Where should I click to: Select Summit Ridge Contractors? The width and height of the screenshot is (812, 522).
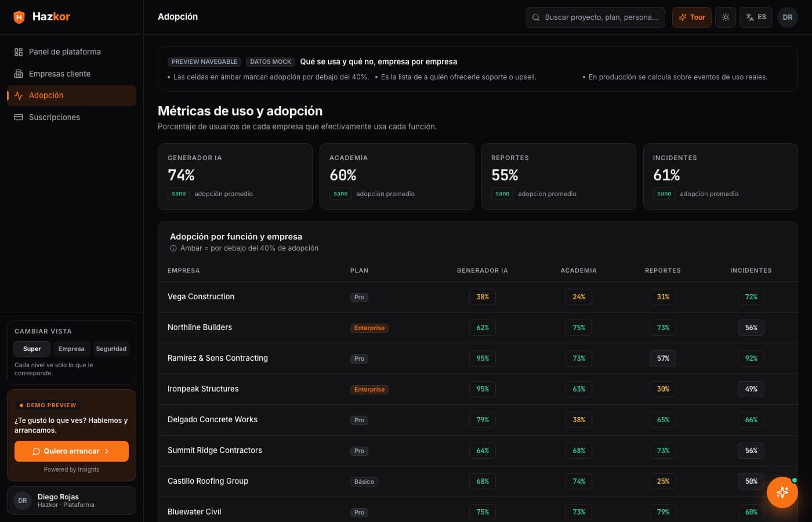215,450
